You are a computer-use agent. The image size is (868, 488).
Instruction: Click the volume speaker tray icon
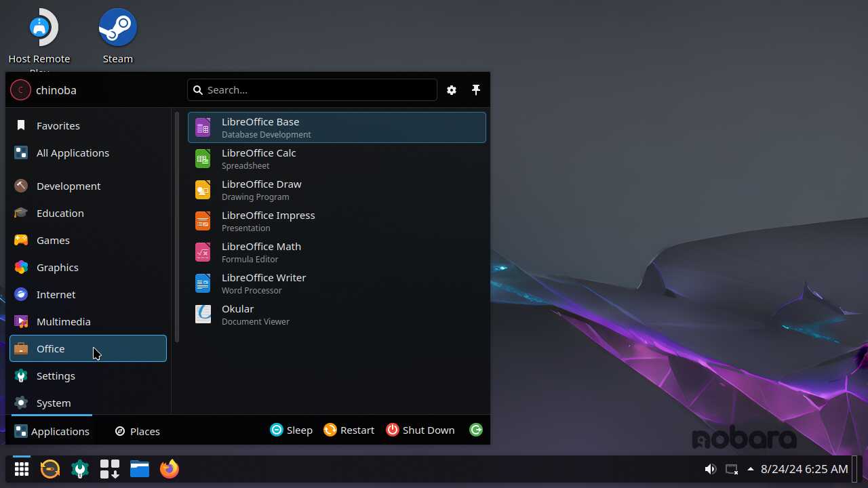click(710, 469)
